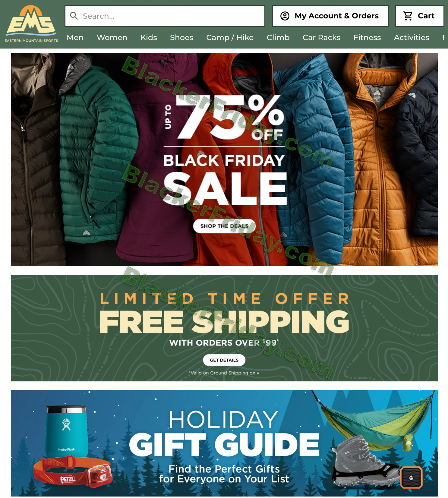Image resolution: width=448 pixels, height=498 pixels.
Task: Click the magnifying glass search icon
Action: (74, 16)
